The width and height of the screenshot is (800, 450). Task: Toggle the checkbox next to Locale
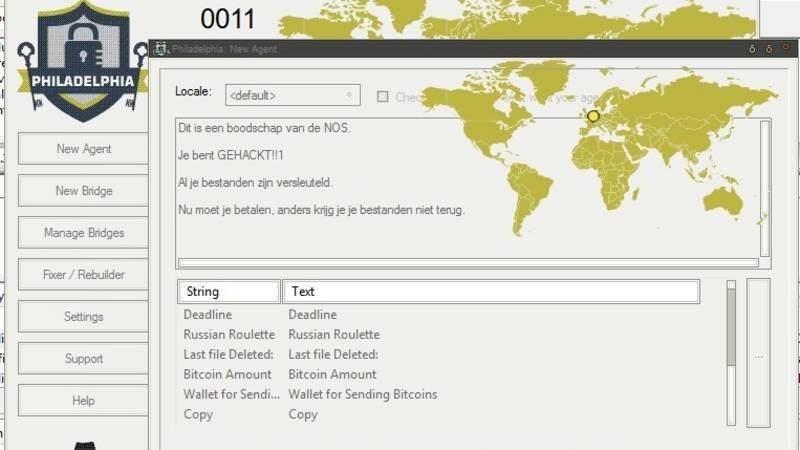(382, 96)
